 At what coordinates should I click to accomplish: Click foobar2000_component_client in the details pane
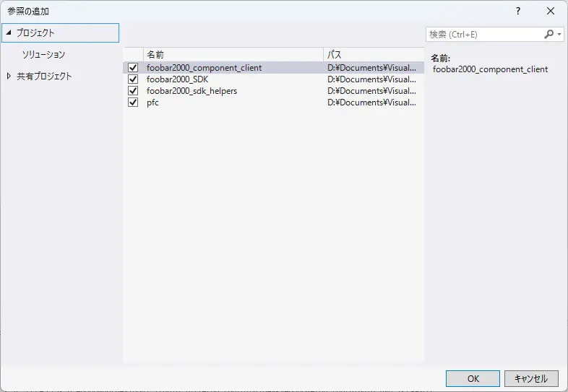tap(490, 69)
